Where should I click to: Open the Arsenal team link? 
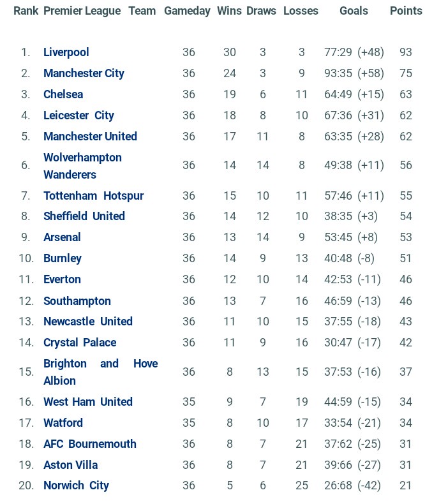click(62, 237)
